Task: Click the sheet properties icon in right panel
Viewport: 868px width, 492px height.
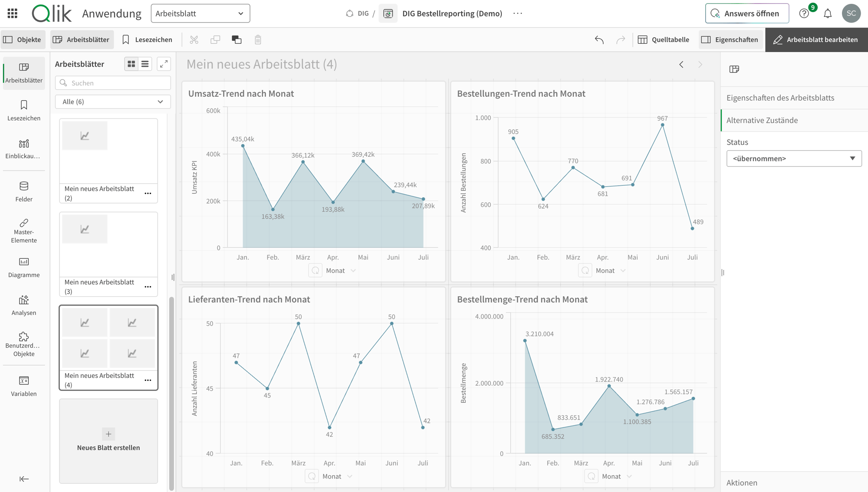Action: pos(734,69)
